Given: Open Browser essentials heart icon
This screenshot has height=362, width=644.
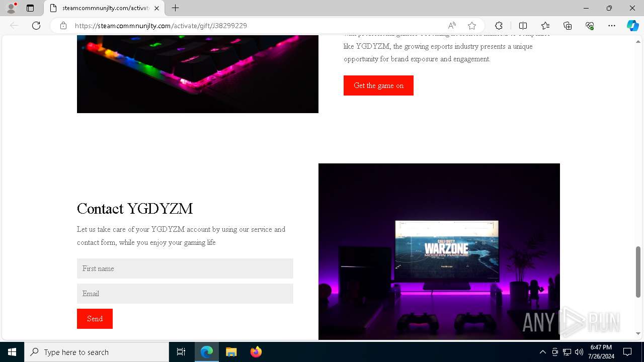Looking at the screenshot, I should pyautogui.click(x=590, y=26).
